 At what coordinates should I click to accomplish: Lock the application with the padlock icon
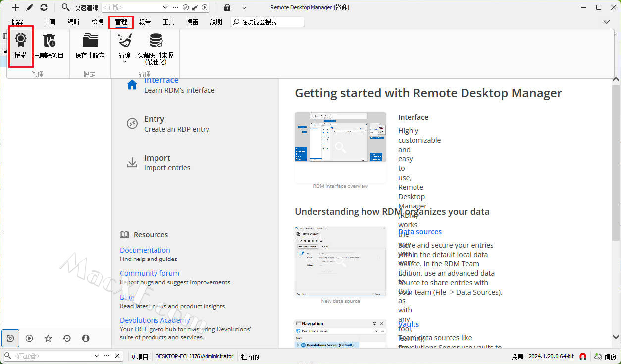click(x=227, y=7)
